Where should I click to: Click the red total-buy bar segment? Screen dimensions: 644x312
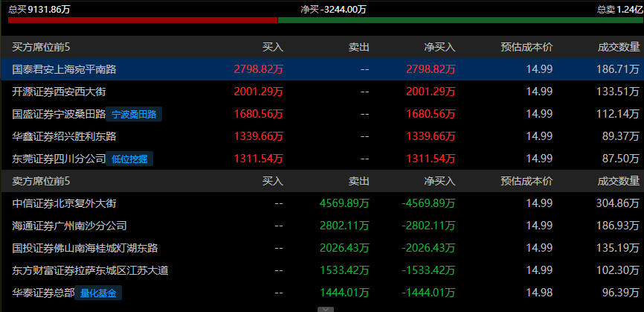pos(143,20)
